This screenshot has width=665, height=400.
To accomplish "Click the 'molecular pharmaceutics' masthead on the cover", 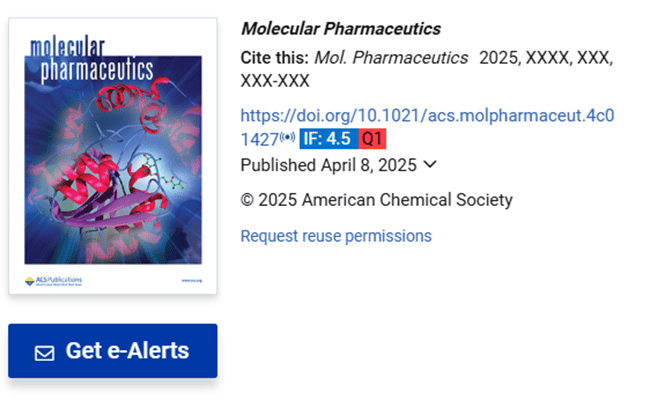I will click(92, 60).
